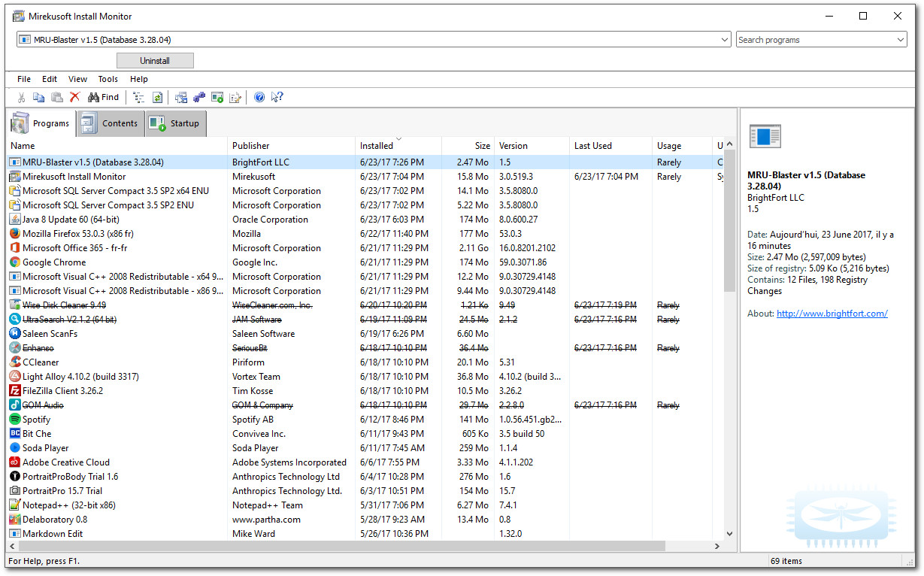Click the Uninstall button

tap(155, 61)
